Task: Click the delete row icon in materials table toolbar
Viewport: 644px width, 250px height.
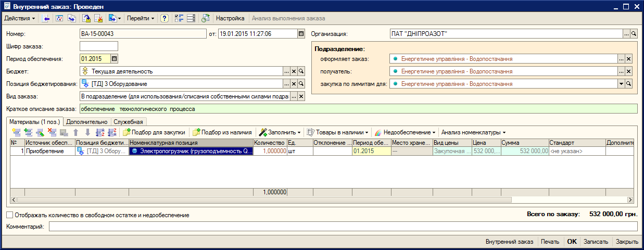Action: click(52, 132)
